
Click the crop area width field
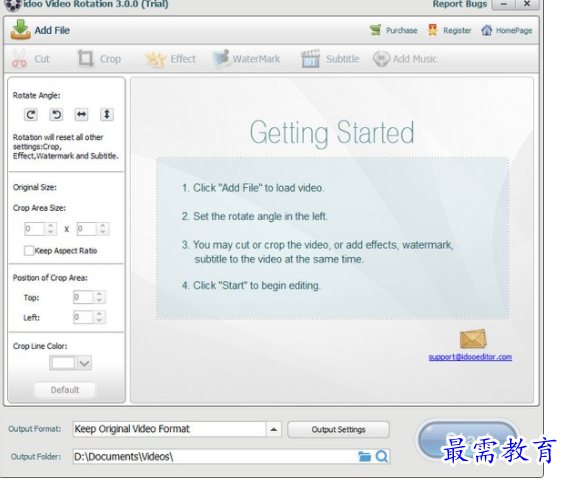coord(34,229)
